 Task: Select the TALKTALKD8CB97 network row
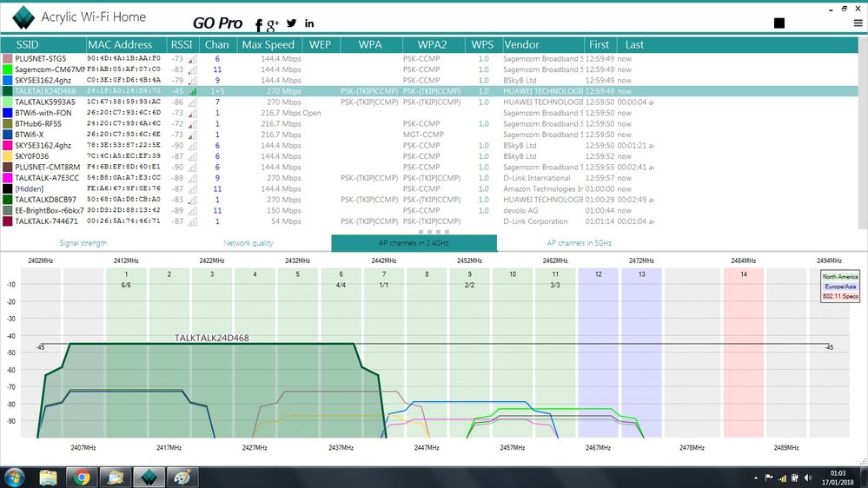click(x=429, y=200)
